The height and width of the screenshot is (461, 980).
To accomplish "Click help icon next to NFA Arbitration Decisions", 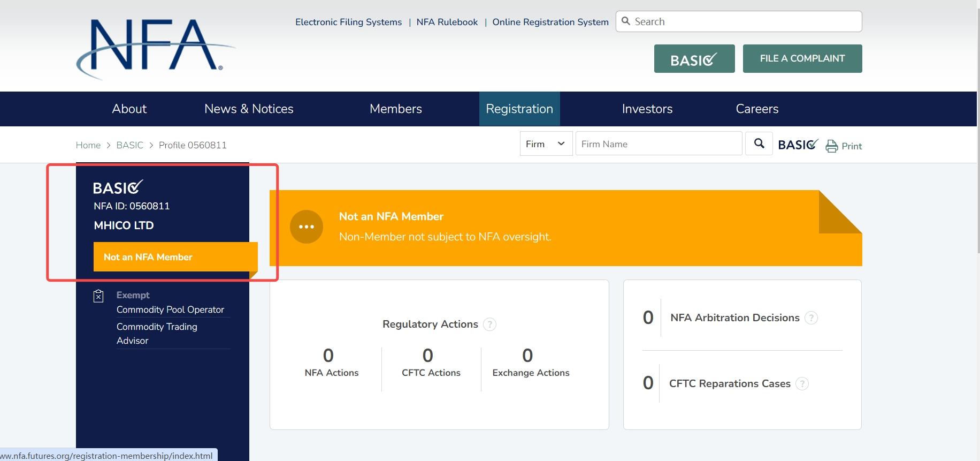I will [x=811, y=318].
